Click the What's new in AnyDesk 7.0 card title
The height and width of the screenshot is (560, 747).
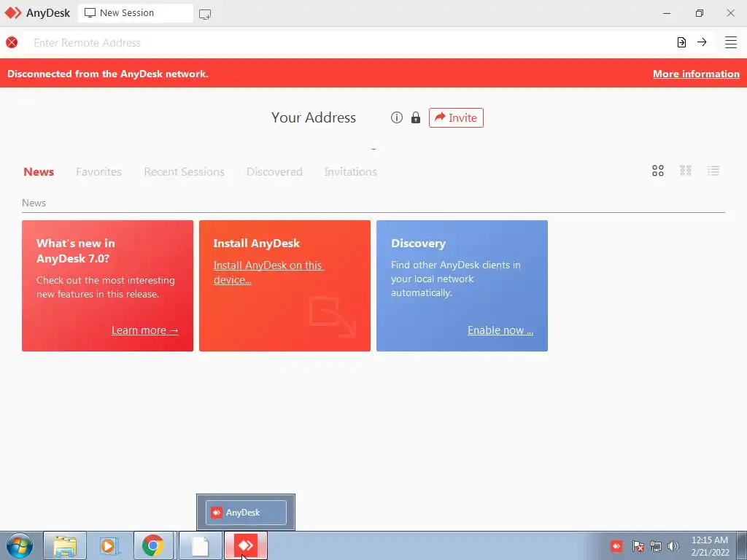click(x=76, y=251)
